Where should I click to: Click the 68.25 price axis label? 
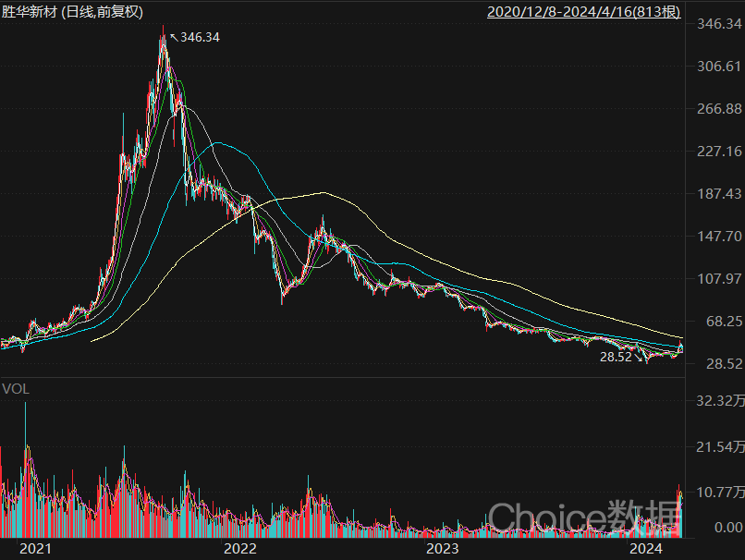[x=722, y=322]
